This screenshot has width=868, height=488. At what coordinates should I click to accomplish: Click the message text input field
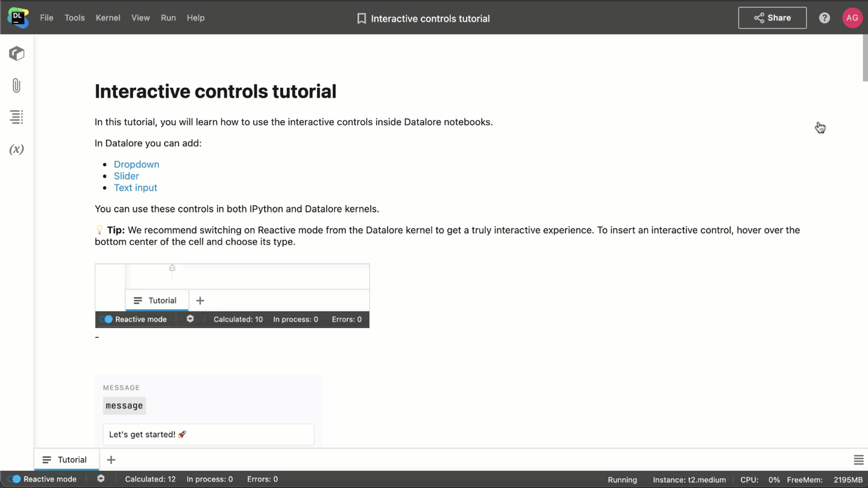(x=208, y=434)
